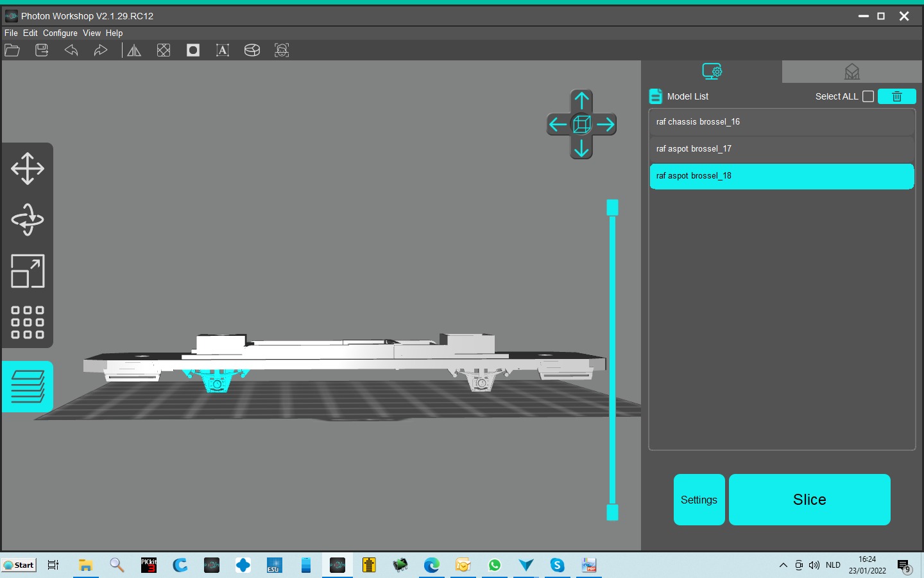Click the bottom handle of layer slider
Screen dimensions: 924x578
point(613,512)
